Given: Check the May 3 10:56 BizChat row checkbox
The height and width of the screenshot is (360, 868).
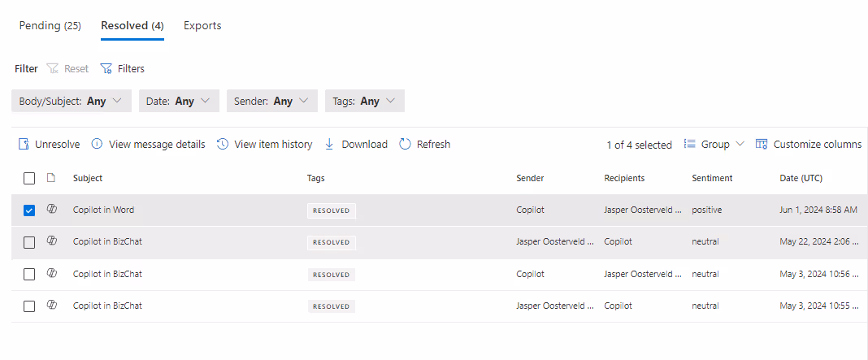Looking at the screenshot, I should coord(29,274).
